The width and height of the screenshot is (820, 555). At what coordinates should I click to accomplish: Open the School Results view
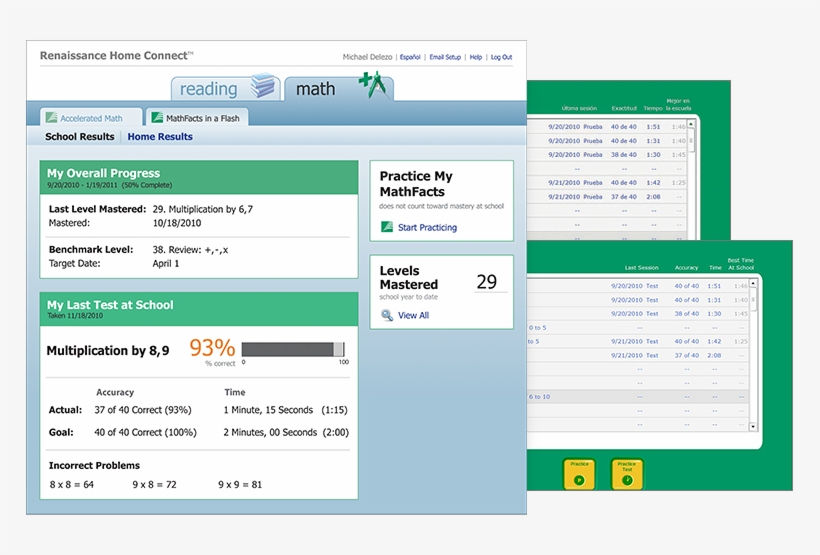(80, 137)
